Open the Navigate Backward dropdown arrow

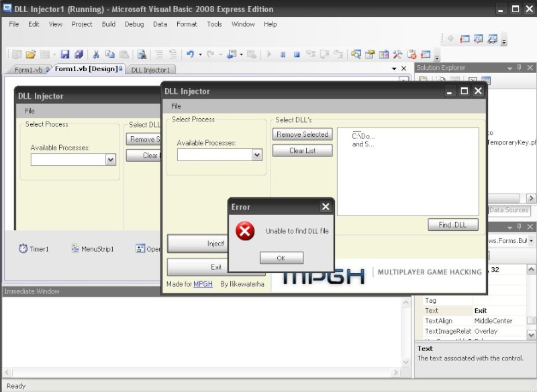[x=242, y=54]
